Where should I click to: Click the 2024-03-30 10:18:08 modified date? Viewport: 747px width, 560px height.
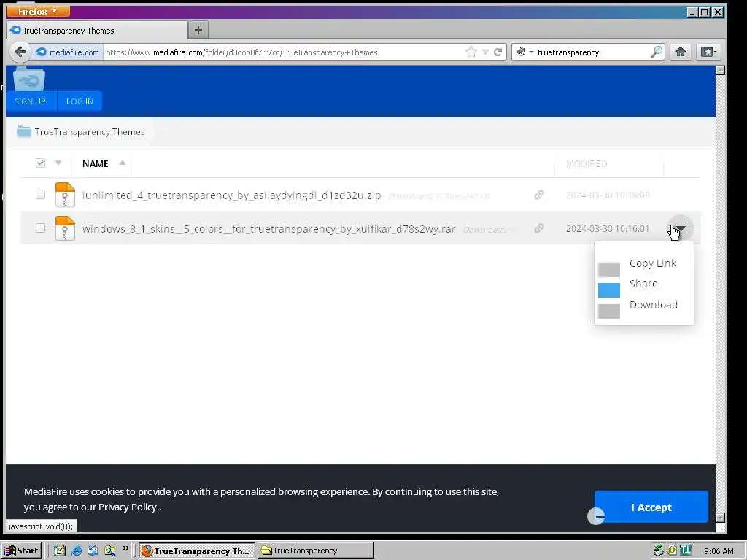[x=608, y=195]
